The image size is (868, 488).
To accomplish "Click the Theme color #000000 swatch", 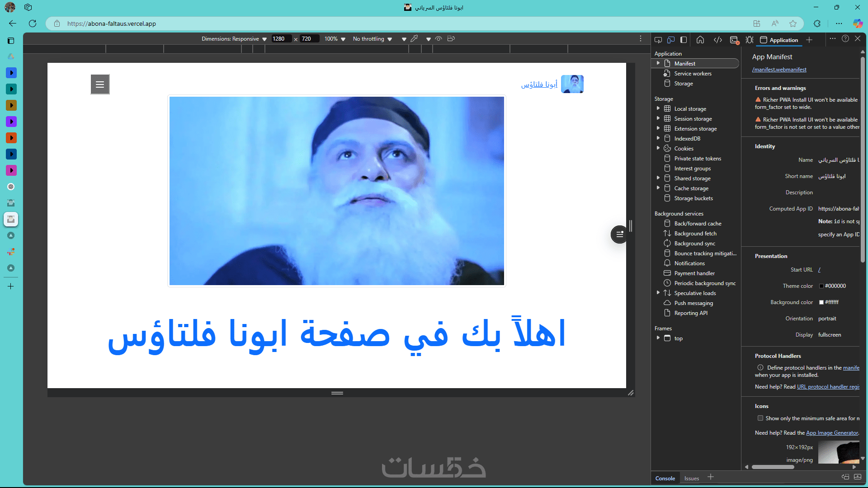I will pos(821,286).
